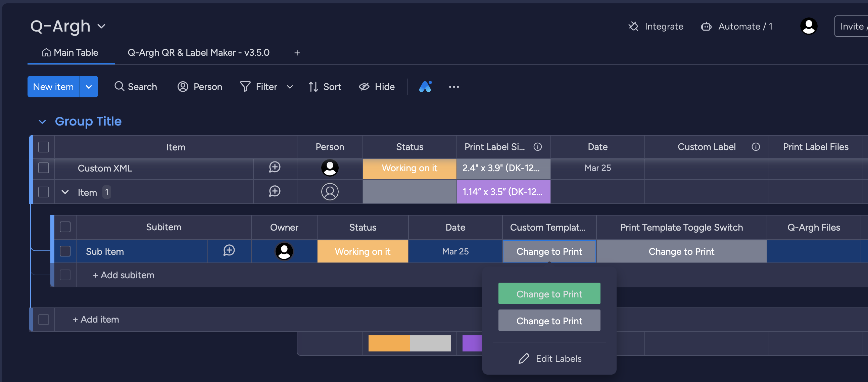
Task: Check the Sub Item row checkbox
Action: click(65, 251)
